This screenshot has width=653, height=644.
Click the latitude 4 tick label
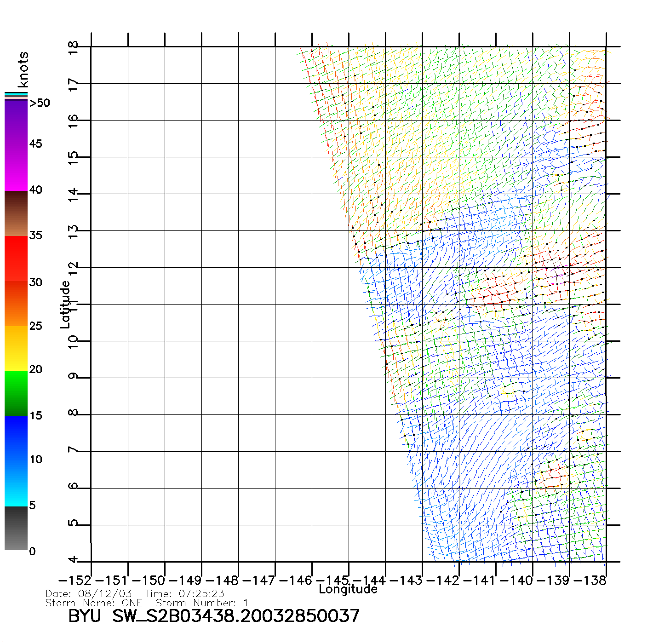(x=74, y=560)
